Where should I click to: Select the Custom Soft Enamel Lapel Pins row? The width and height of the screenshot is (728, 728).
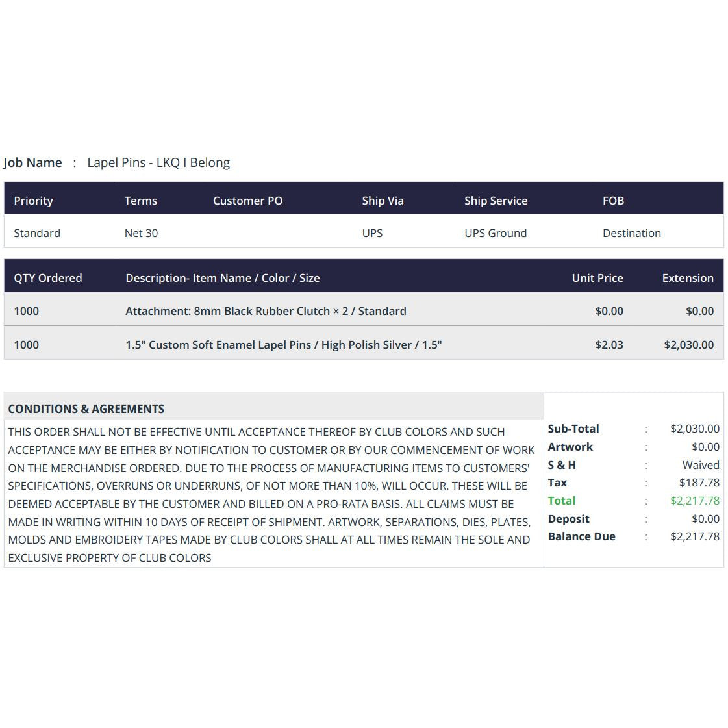click(364, 343)
